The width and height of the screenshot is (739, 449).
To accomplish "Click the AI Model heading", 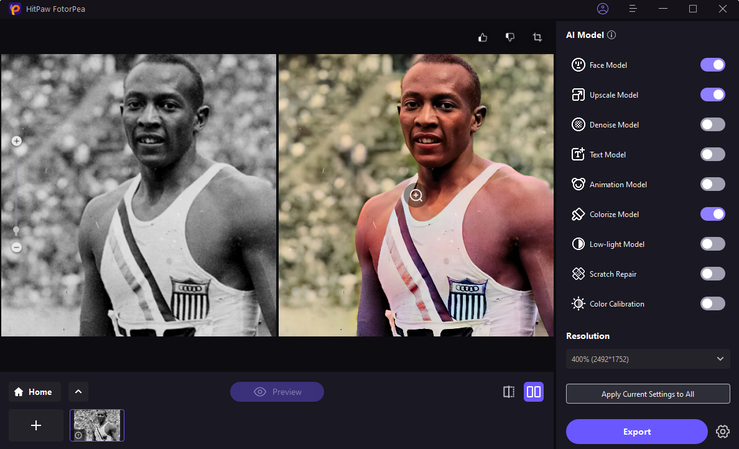I will pyautogui.click(x=585, y=35).
